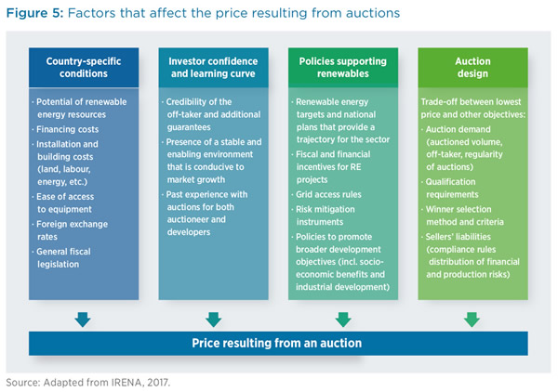This screenshot has width=558, height=392.
Task: Select the Auction design header
Action: click(x=472, y=68)
